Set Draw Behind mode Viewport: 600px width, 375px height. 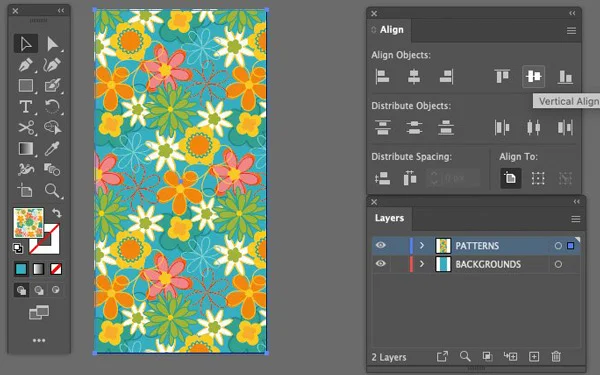click(x=39, y=290)
